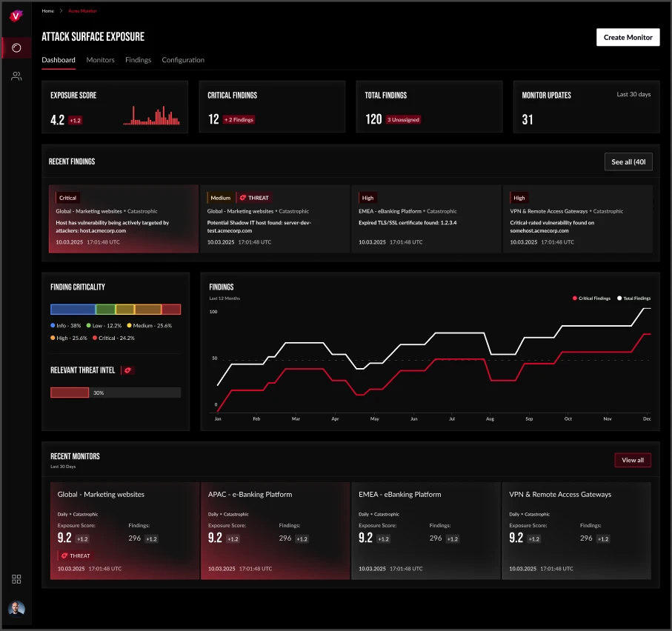Click the Create Monitor button
The image size is (672, 631).
[628, 37]
